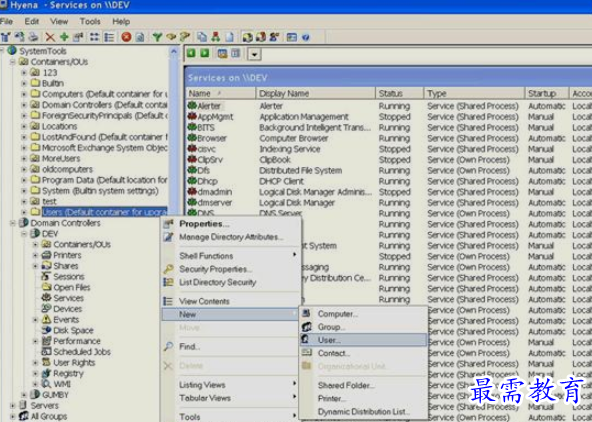Click the Printers icon under DEV

46,255
